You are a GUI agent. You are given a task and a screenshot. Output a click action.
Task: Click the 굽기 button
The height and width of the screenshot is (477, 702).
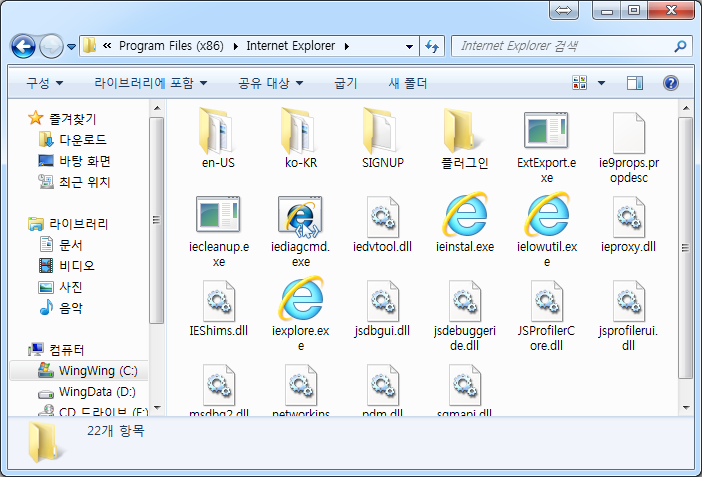coord(346,83)
